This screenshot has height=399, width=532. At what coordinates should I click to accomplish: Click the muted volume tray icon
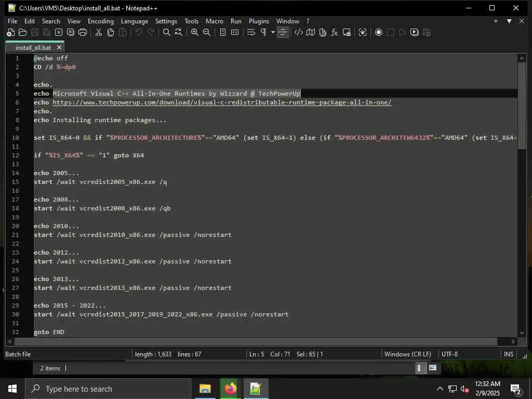[464, 389]
